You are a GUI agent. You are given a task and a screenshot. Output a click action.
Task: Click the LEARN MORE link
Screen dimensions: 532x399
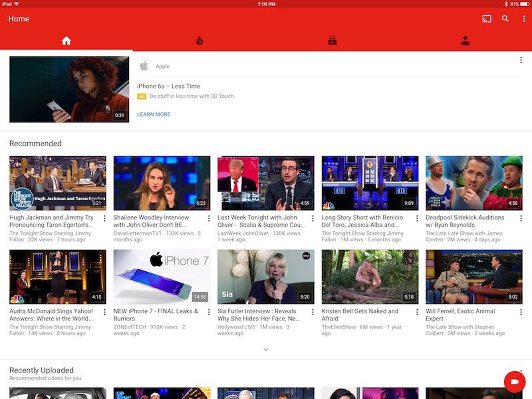[154, 114]
